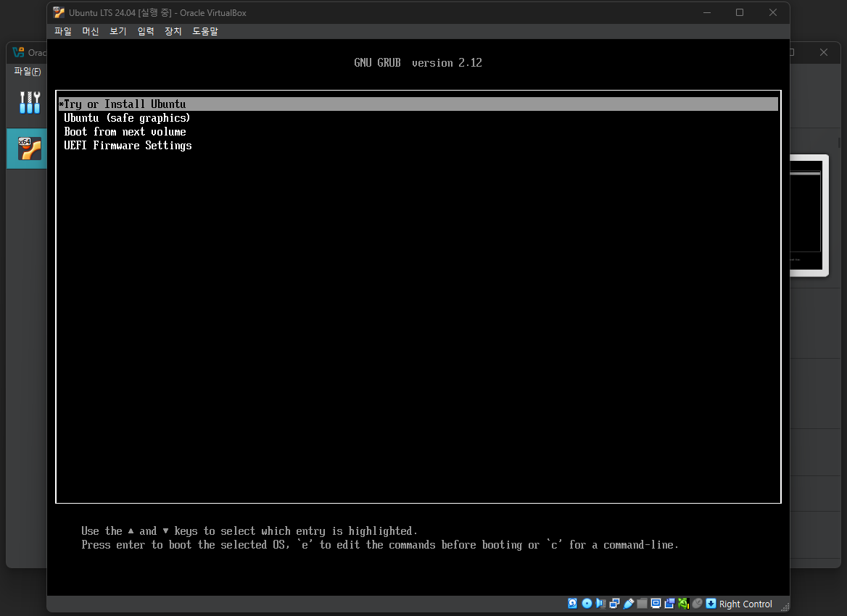Viewport: 847px width, 616px height.
Task: Click the audio status bar icon
Action: [600, 604]
